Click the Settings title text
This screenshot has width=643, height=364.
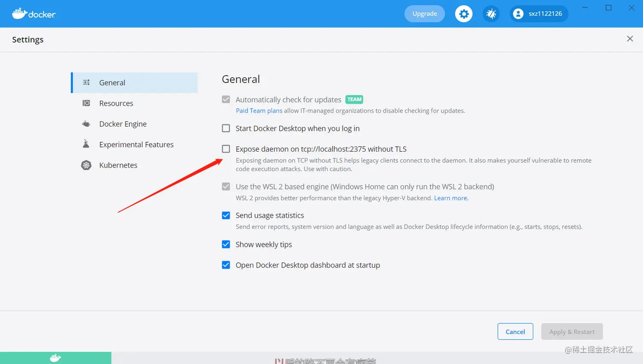[x=28, y=40]
